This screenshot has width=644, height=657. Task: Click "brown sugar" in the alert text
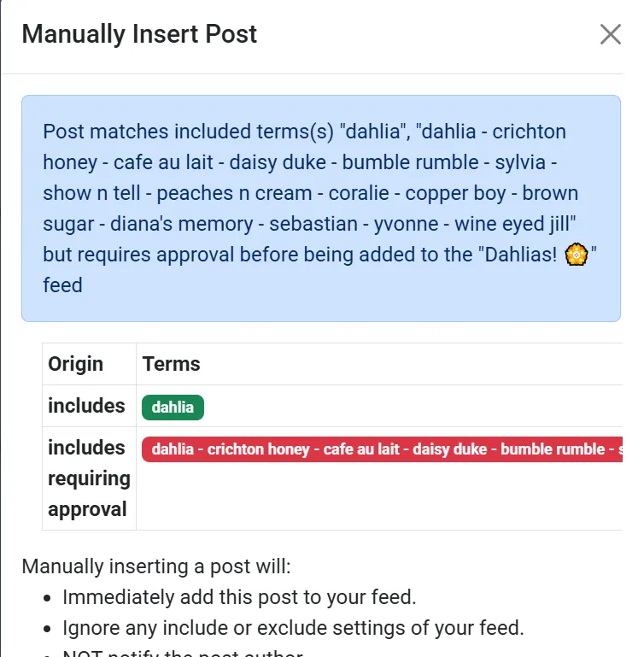[550, 193]
